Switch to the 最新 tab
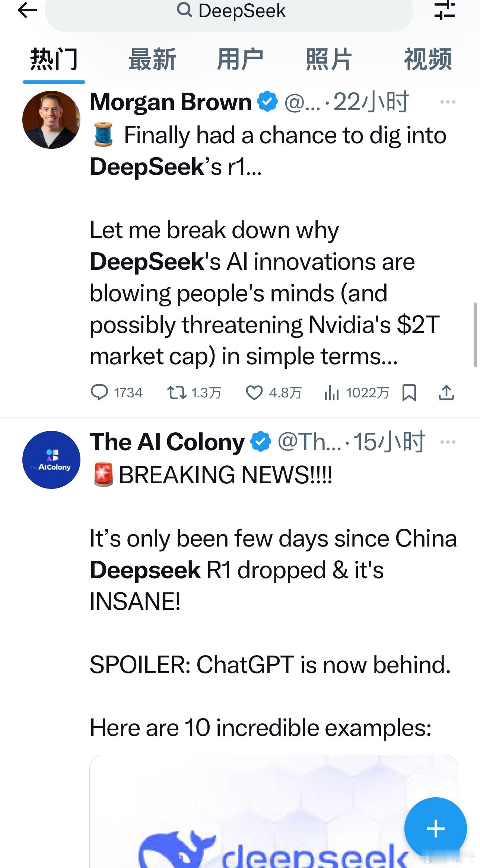Image resolution: width=480 pixels, height=868 pixels. [152, 60]
